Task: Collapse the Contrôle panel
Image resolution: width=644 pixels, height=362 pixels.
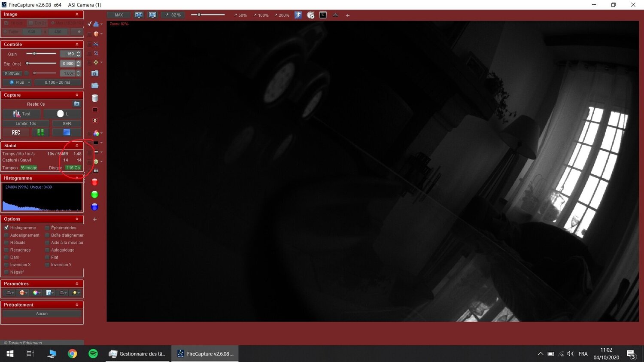Action: pos(77,44)
